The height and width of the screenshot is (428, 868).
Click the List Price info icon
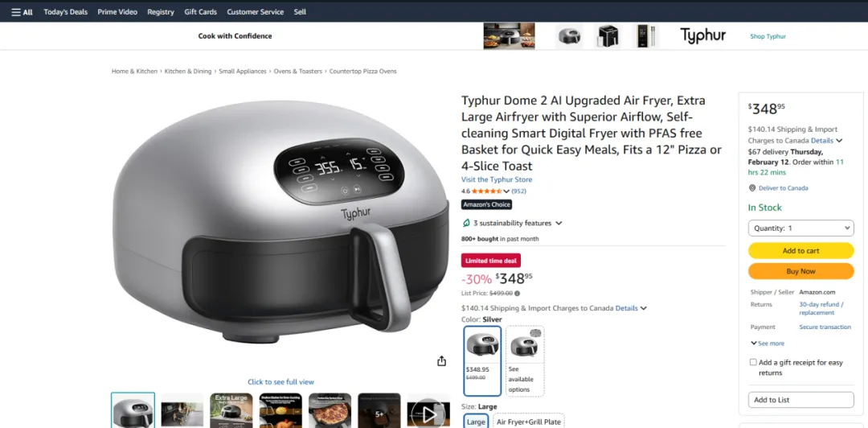[x=517, y=294]
